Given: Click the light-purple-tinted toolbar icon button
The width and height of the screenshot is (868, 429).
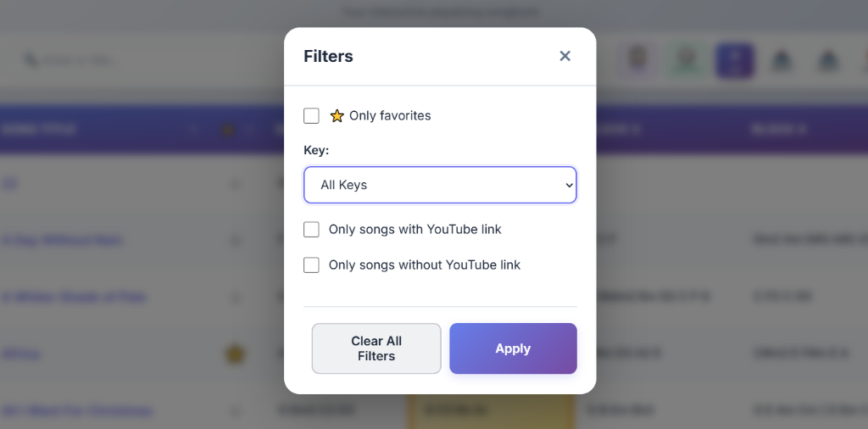Looking at the screenshot, I should [x=636, y=60].
